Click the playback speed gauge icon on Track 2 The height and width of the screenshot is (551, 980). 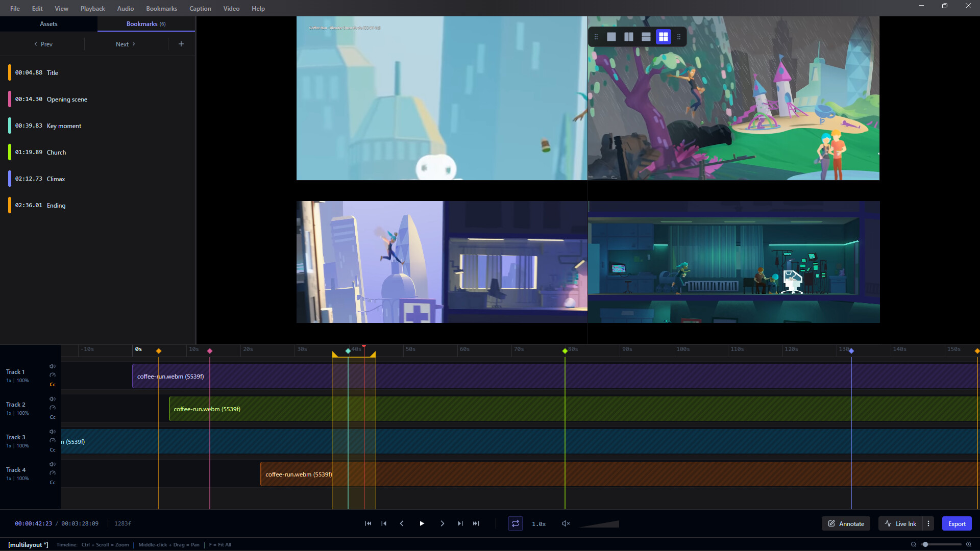(x=53, y=408)
